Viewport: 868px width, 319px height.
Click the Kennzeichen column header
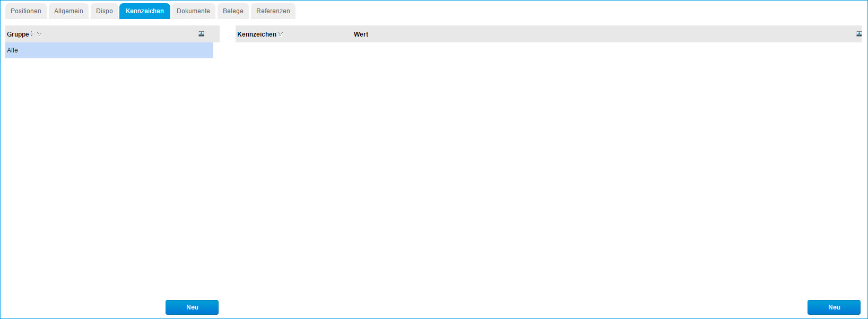point(257,34)
